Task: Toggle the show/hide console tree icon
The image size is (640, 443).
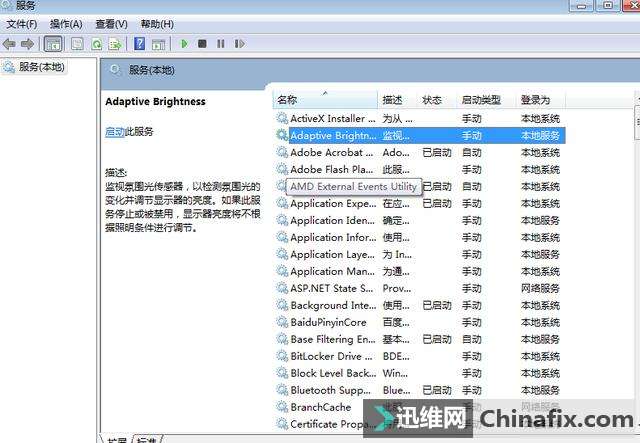Action: 53,44
